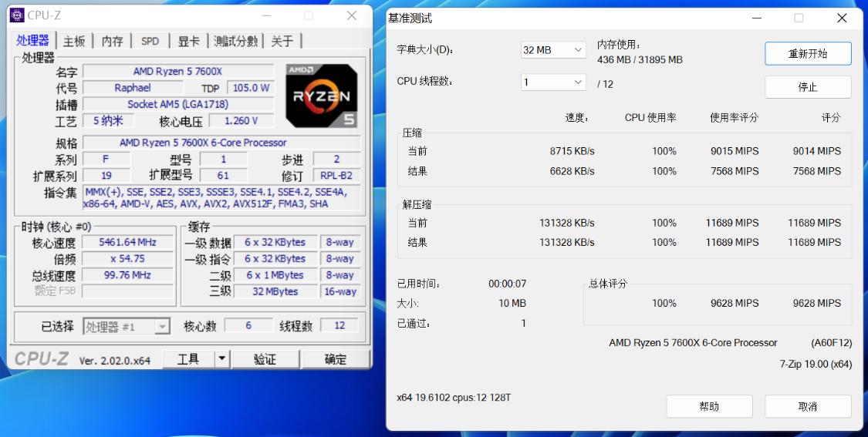The height and width of the screenshot is (437, 868).
Task: Click the 验证 button
Action: 265,359
